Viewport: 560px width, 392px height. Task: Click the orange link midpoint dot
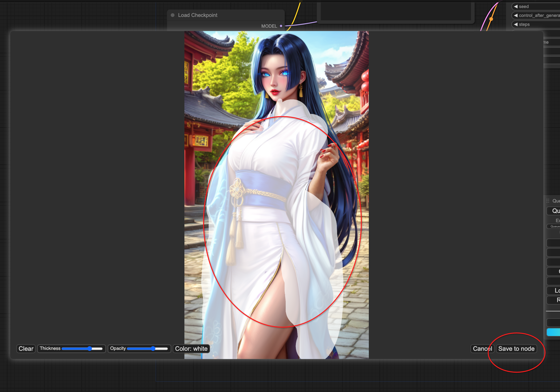click(491, 19)
